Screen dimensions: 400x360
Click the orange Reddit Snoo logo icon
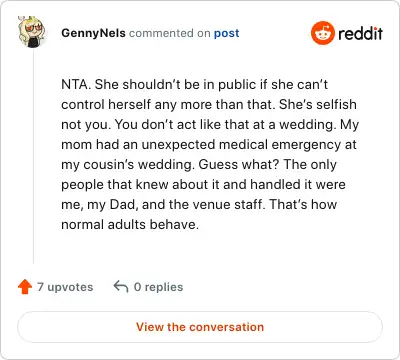pyautogui.click(x=322, y=33)
